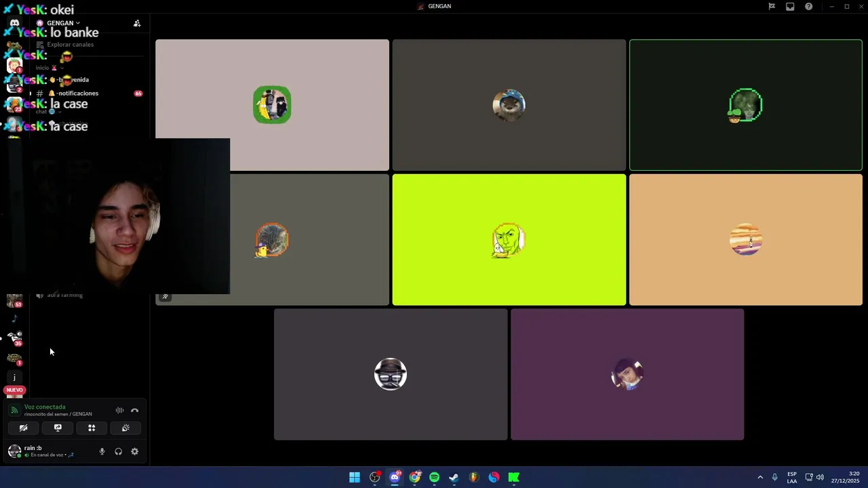Open the share screen button
Screen dimensions: 868x488
58,428
